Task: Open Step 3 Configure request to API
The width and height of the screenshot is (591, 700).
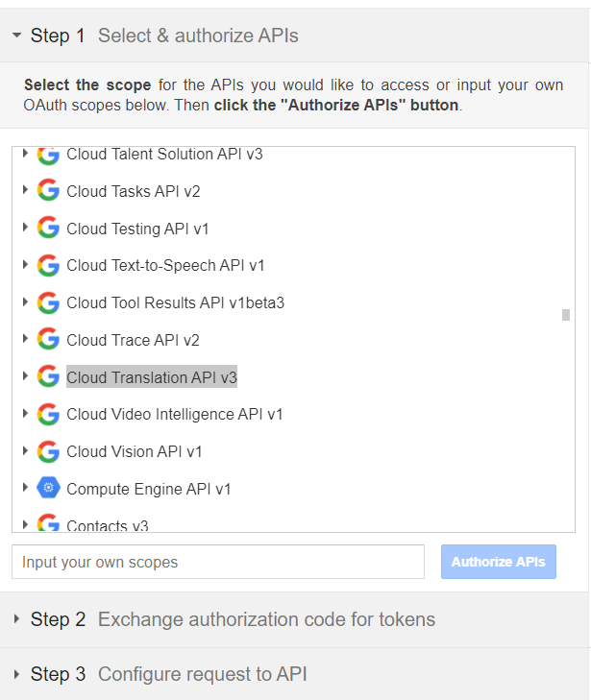Action: click(x=168, y=674)
